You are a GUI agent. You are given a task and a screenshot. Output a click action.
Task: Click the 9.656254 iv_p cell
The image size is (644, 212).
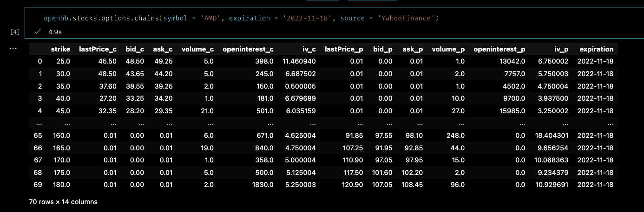coord(552,148)
